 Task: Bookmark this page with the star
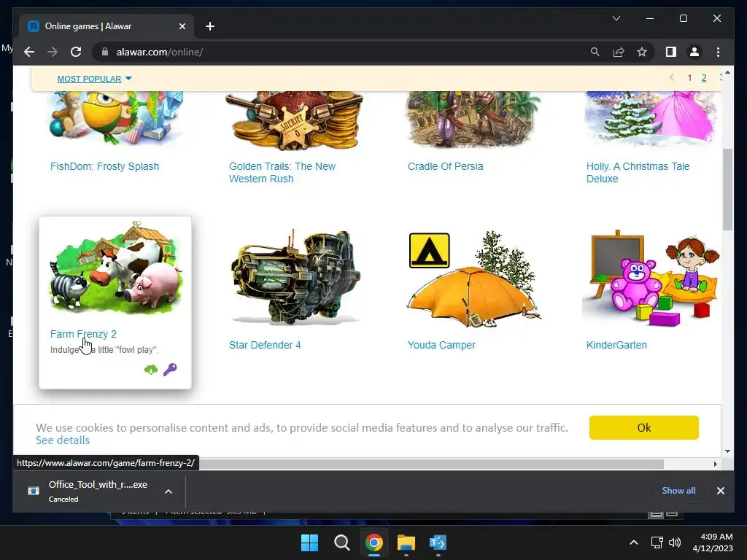[642, 52]
